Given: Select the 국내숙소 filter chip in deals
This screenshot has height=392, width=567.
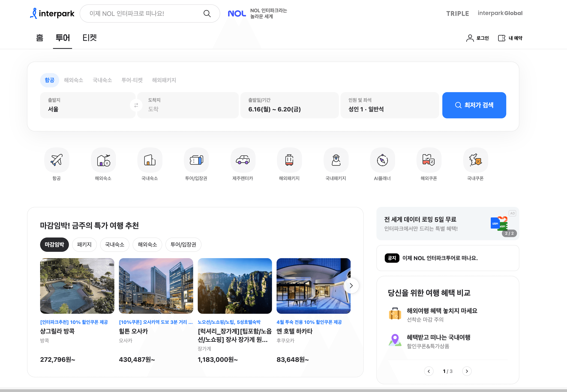Looking at the screenshot, I should (x=115, y=245).
